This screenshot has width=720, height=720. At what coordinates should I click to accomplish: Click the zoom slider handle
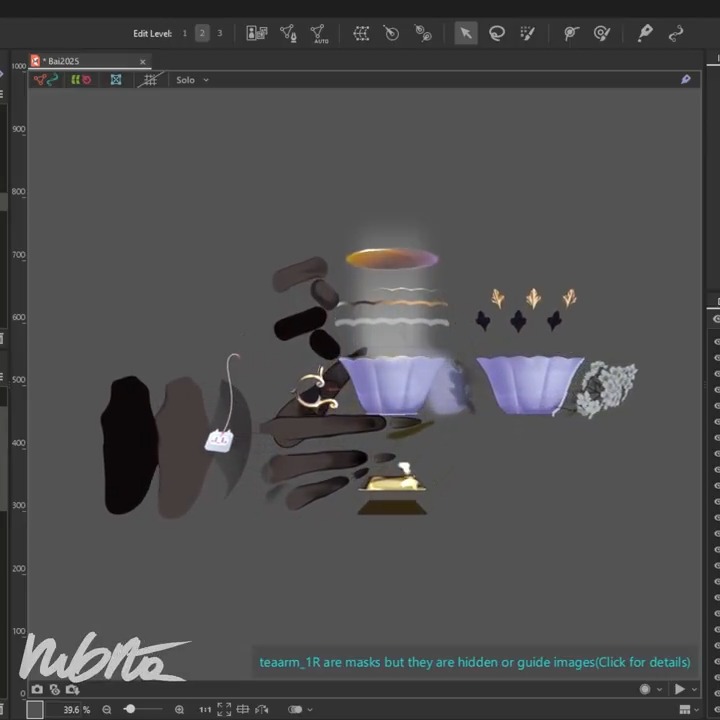pyautogui.click(x=130, y=709)
